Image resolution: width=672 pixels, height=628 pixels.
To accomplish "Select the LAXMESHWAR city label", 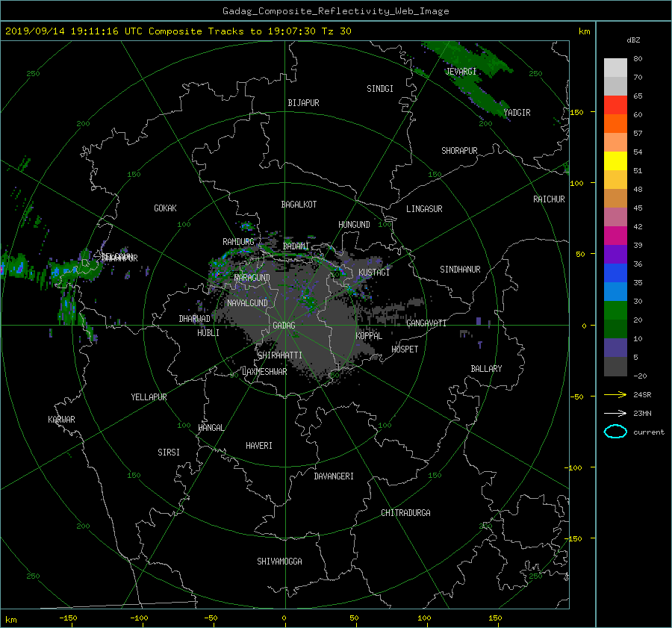I will tap(264, 372).
